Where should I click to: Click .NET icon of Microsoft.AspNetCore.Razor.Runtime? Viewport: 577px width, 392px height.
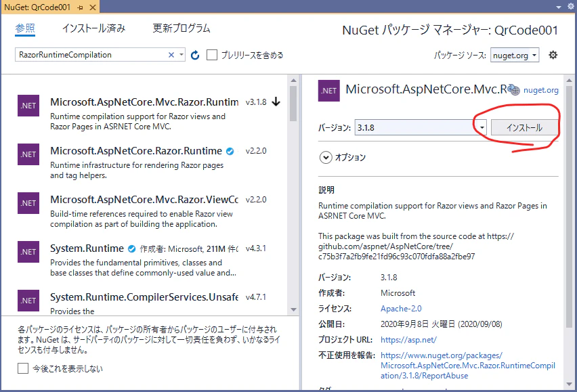pyautogui.click(x=28, y=154)
